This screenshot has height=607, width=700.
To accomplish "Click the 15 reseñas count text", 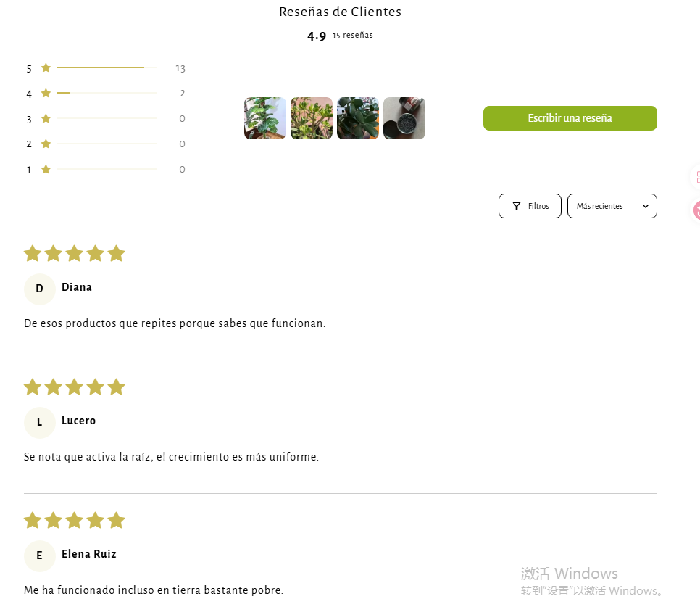I will click(x=353, y=36).
